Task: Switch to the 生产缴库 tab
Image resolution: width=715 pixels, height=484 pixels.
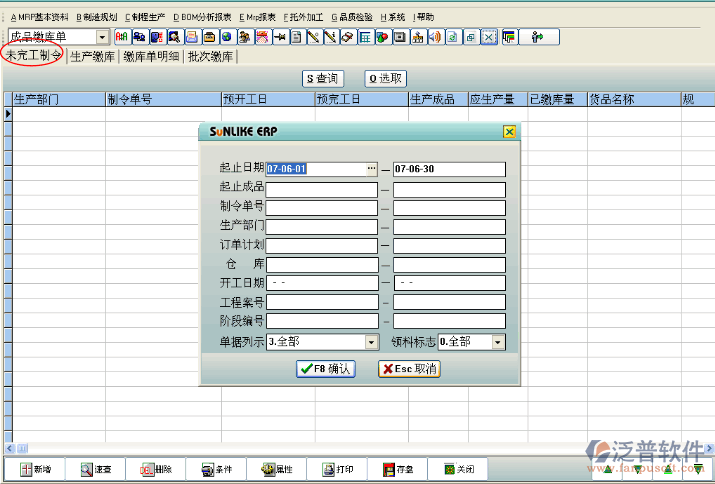Action: (x=92, y=57)
